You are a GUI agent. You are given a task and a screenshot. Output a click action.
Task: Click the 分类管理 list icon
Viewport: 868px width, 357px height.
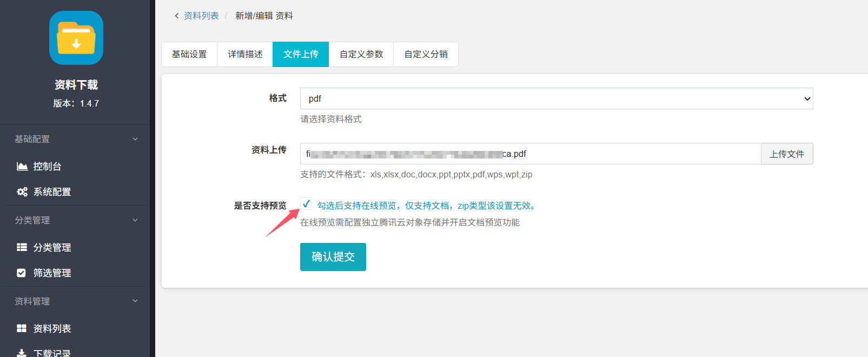pos(22,247)
